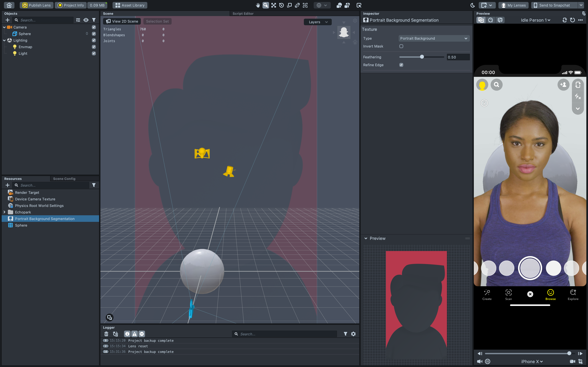The height and width of the screenshot is (367, 588).
Task: Open the Layers dropdown in scene
Action: [x=318, y=22]
